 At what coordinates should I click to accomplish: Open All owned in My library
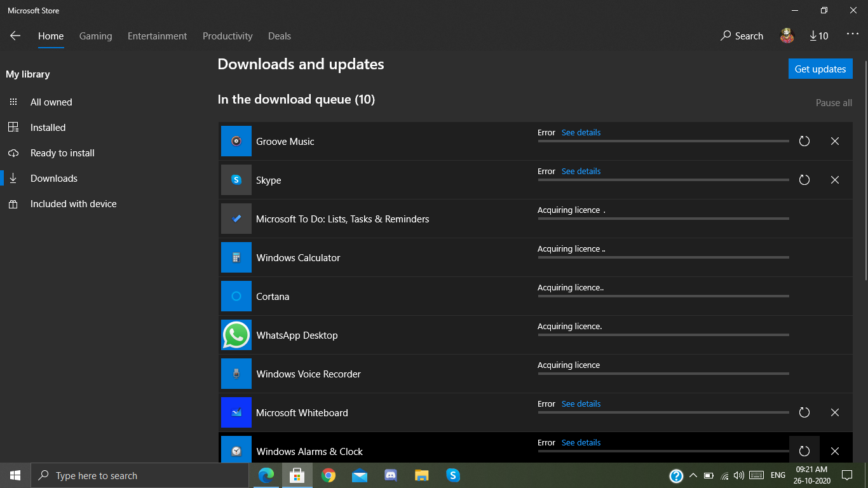tap(51, 102)
